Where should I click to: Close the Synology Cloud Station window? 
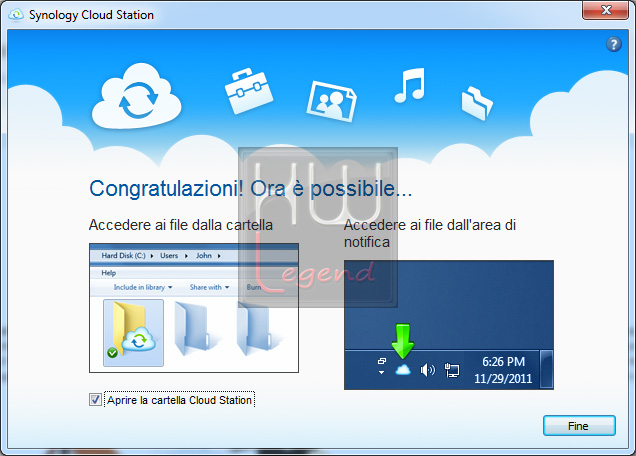coord(606,10)
